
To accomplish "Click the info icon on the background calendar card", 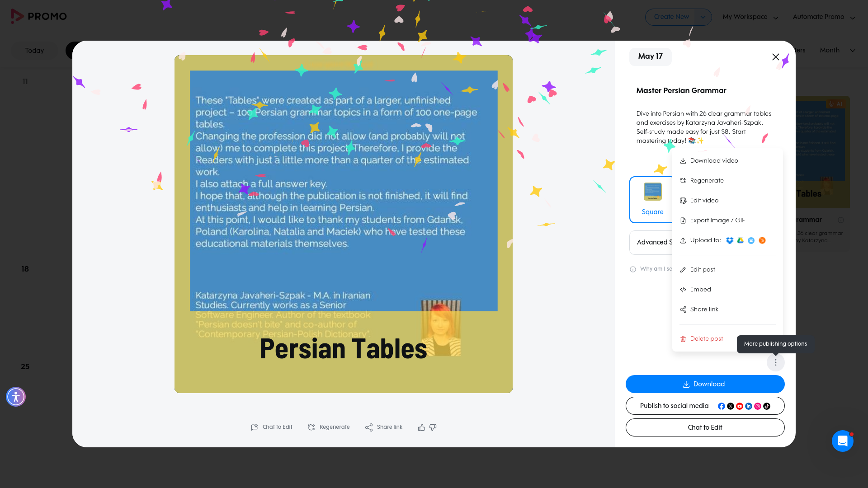I will pyautogui.click(x=841, y=220).
